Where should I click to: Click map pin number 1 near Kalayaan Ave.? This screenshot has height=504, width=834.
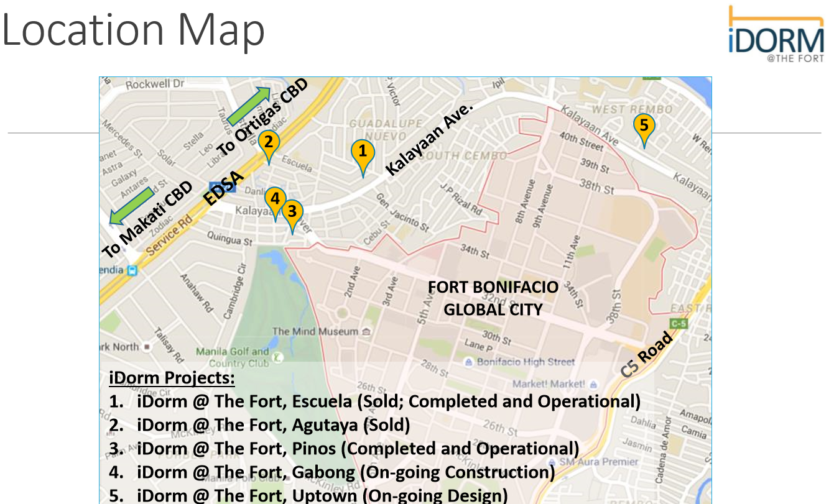coord(363,157)
